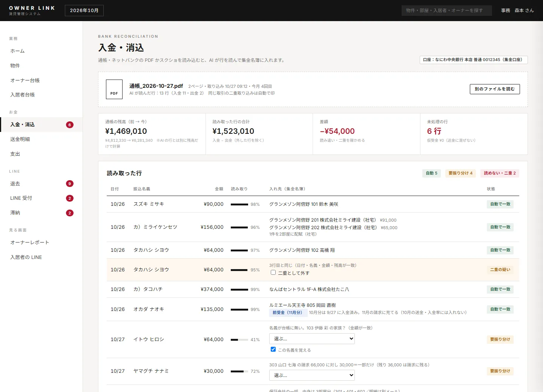543x392 pixels.
Task: Filter rows by the 読めない・二重 2 chip
Action: pyautogui.click(x=500, y=173)
